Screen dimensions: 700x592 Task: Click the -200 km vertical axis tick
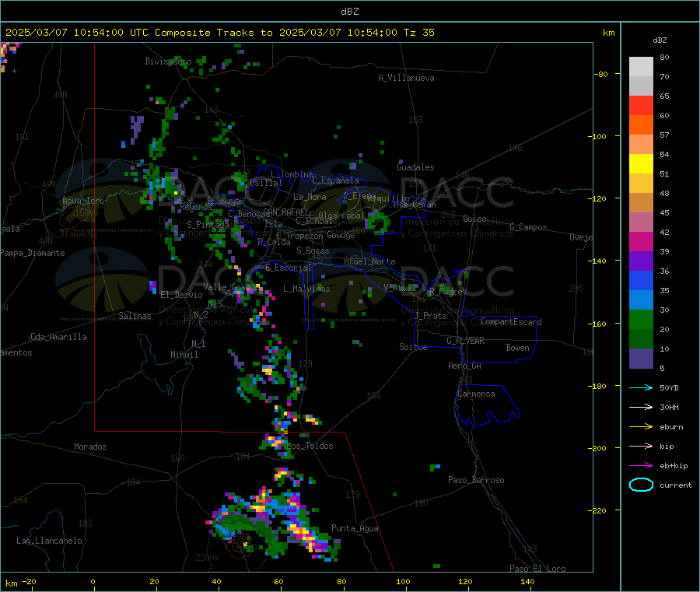[597, 448]
